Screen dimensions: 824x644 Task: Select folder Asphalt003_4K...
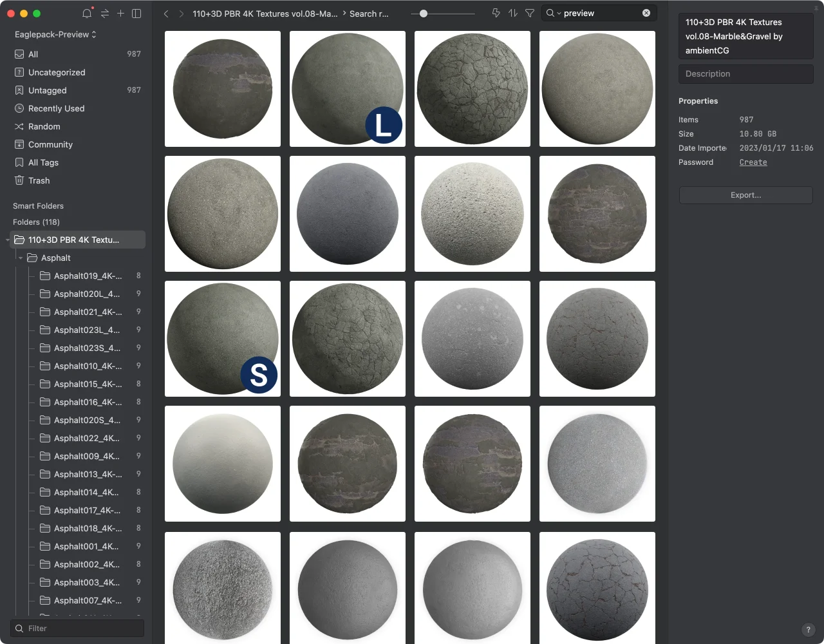tap(87, 582)
